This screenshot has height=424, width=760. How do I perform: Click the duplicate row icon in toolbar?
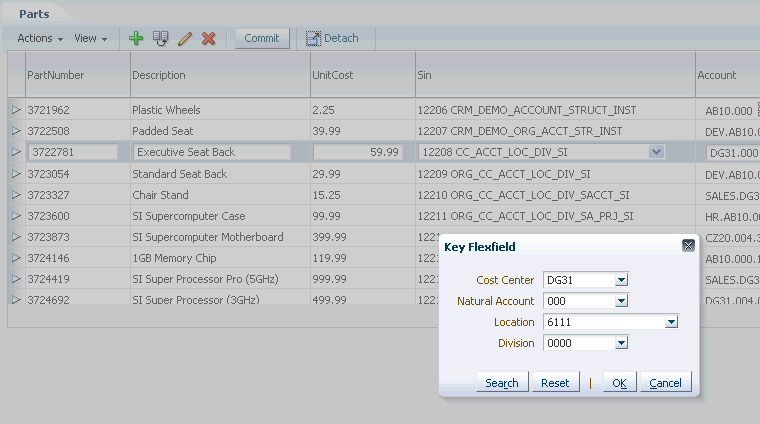(x=160, y=38)
